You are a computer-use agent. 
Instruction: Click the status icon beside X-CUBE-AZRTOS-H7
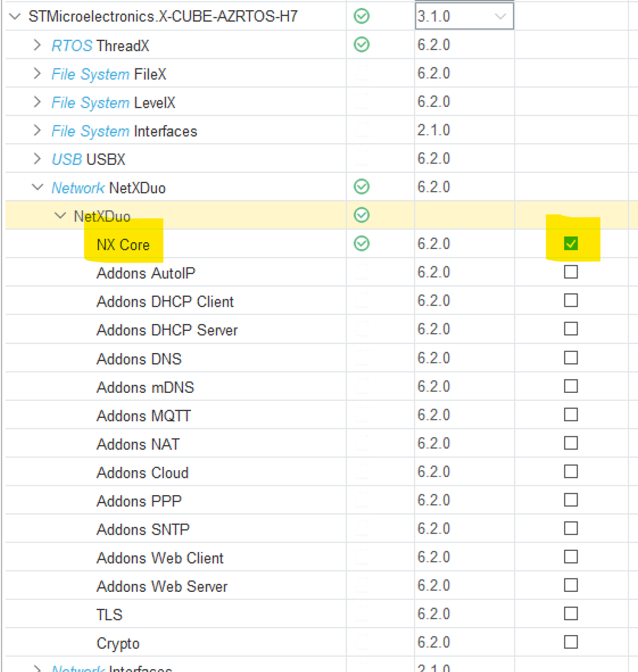tap(361, 15)
